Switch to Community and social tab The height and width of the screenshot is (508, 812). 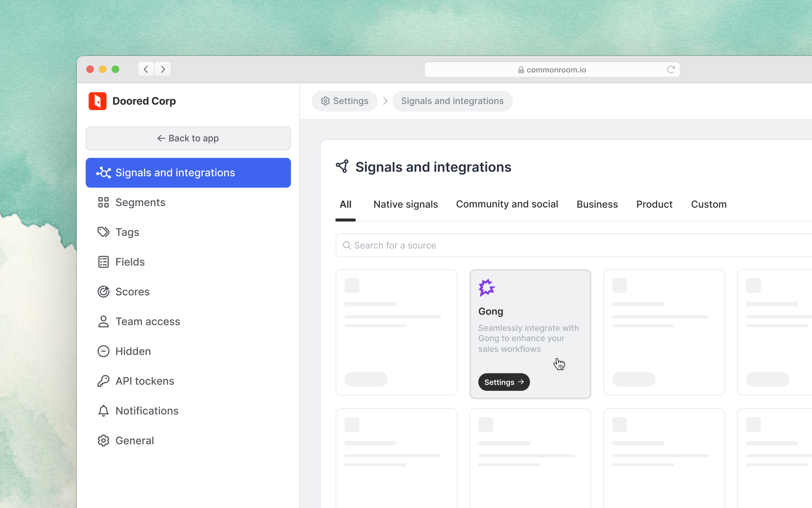(x=507, y=204)
